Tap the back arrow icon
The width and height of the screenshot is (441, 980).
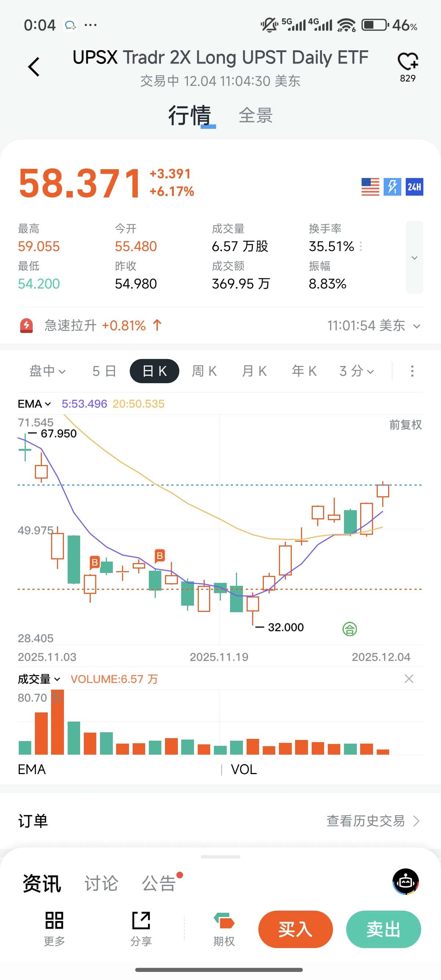click(x=34, y=67)
